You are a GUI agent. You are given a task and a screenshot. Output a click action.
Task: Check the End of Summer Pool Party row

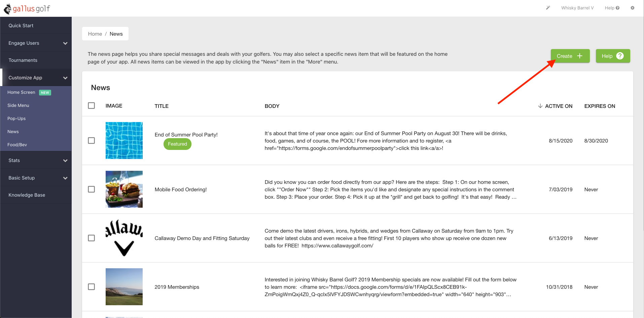pos(92,141)
